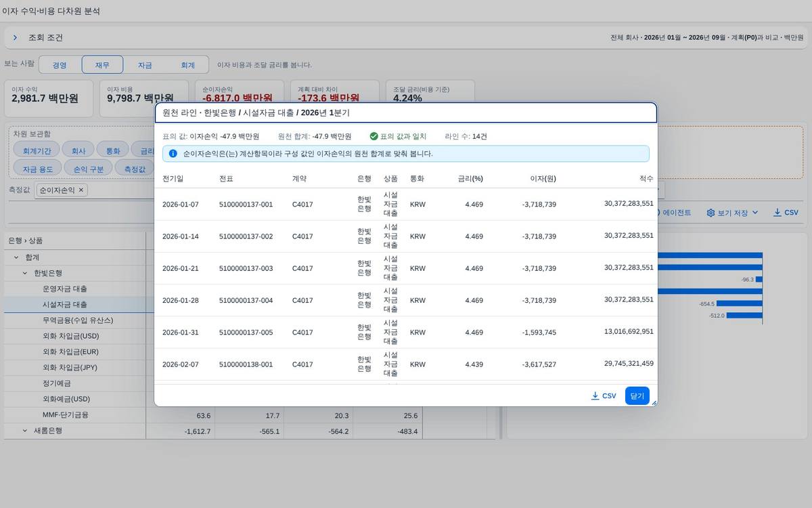Collapse the 합계 tree row

pos(16,257)
